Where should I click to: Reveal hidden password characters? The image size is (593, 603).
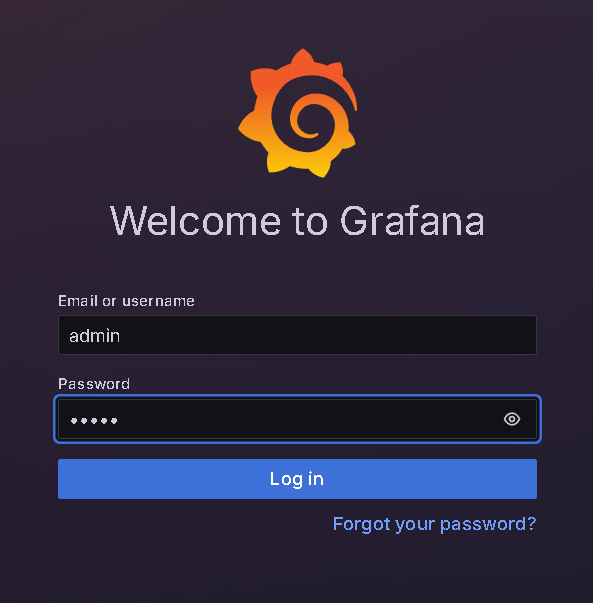tap(511, 419)
